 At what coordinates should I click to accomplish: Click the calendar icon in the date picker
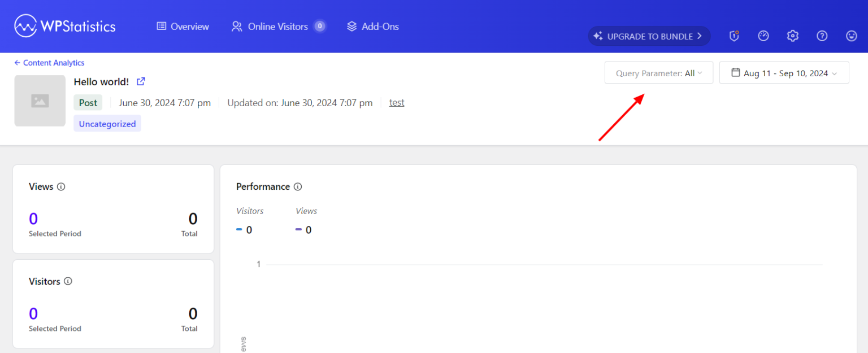[x=736, y=72]
